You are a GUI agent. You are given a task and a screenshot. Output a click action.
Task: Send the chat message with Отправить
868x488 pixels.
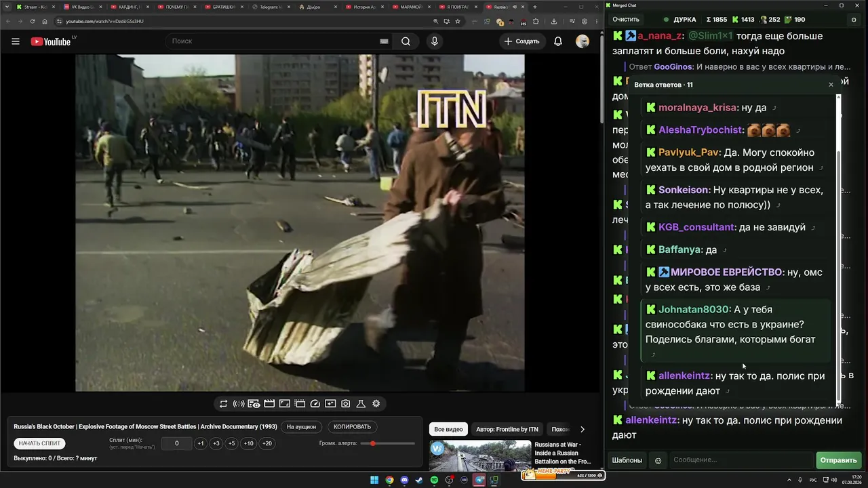click(839, 460)
